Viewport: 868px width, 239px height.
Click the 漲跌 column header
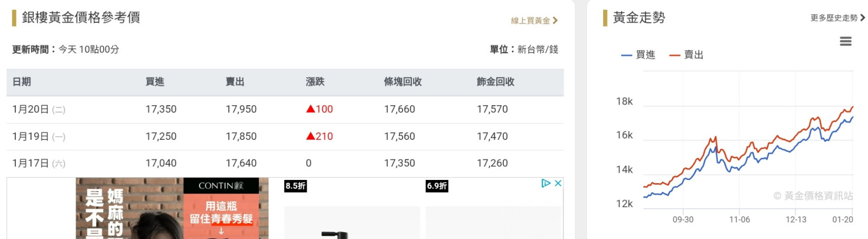click(315, 82)
